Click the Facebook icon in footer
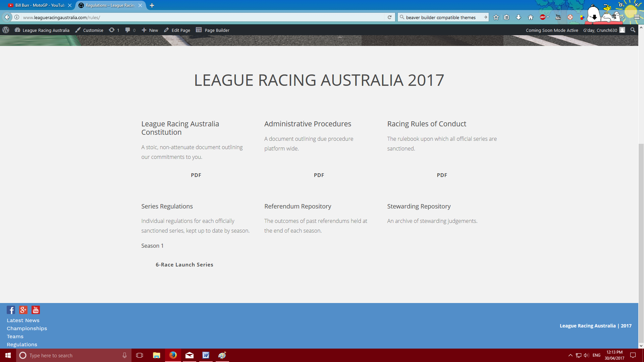The width and height of the screenshot is (644, 362). click(11, 310)
